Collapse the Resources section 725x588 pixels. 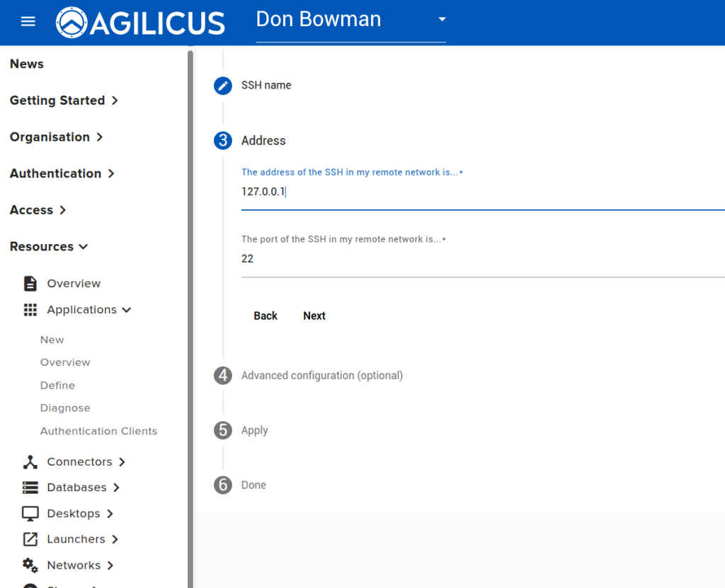[x=49, y=247]
